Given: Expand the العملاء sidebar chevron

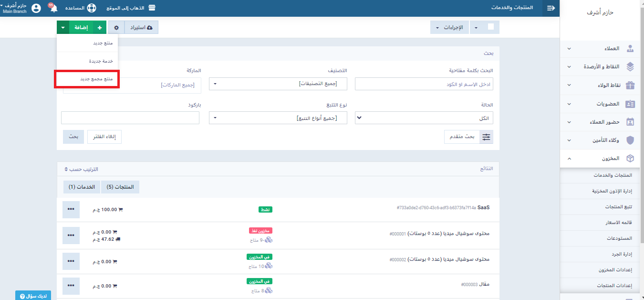Looking at the screenshot, I should [x=569, y=49].
